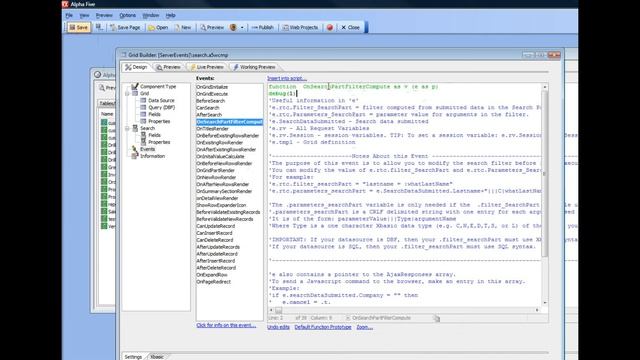640x360 pixels.
Task: Select CanSearch event
Action: (207, 108)
